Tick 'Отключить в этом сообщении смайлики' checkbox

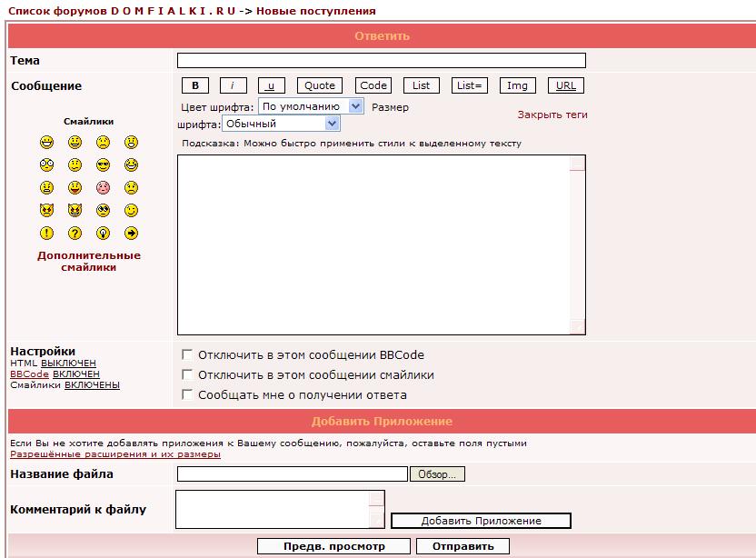pyautogui.click(x=186, y=374)
